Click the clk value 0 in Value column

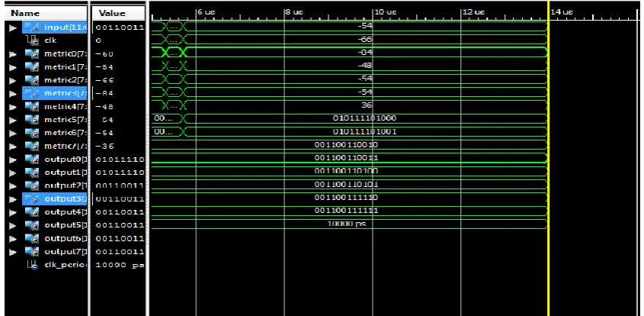click(x=98, y=40)
